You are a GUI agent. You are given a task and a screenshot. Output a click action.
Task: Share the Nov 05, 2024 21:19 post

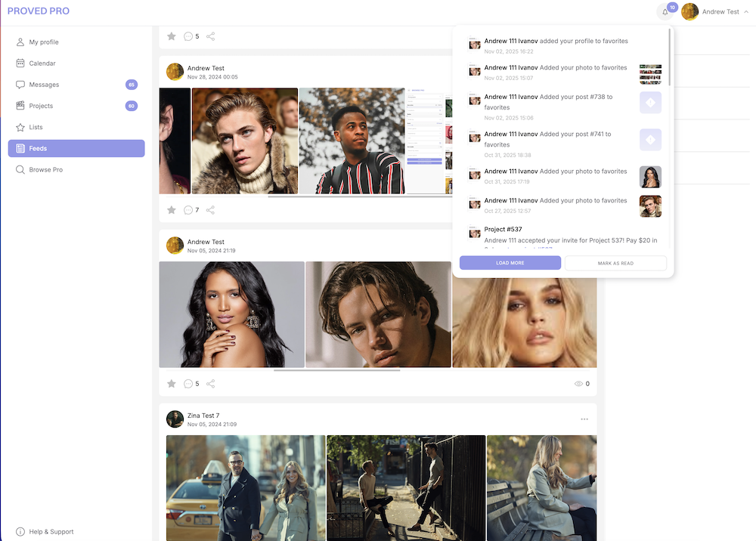pos(211,384)
